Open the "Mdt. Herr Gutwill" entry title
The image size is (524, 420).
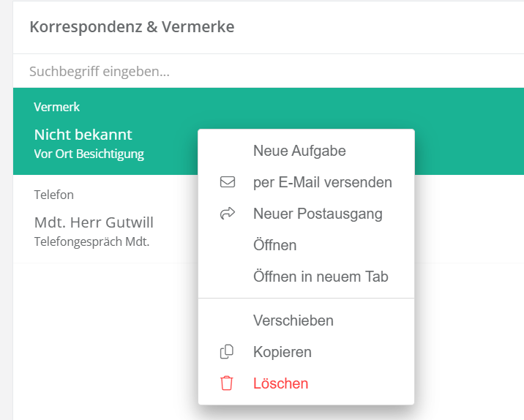pyautogui.click(x=94, y=222)
